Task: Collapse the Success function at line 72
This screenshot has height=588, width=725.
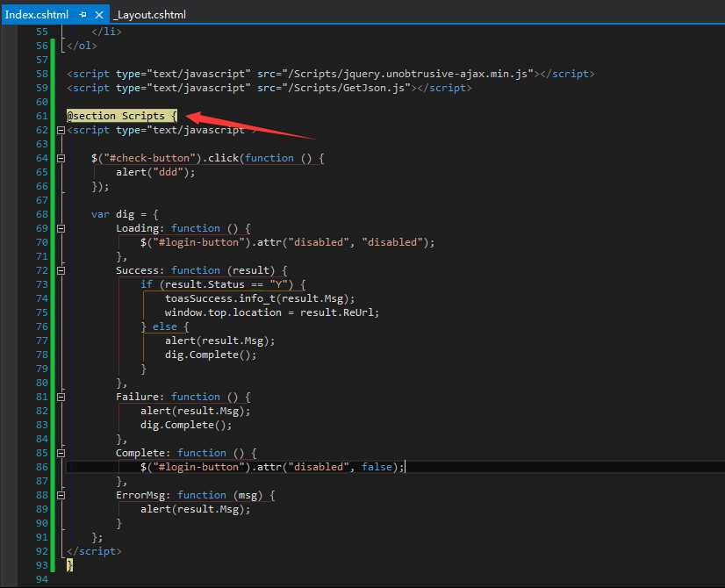Action: 61,270
